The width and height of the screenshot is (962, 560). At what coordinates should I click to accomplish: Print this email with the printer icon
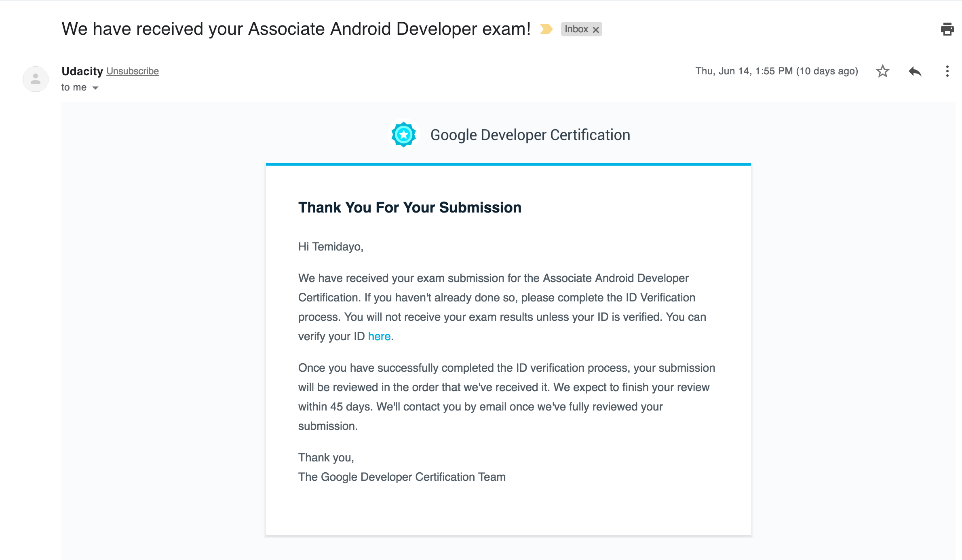[x=947, y=29]
